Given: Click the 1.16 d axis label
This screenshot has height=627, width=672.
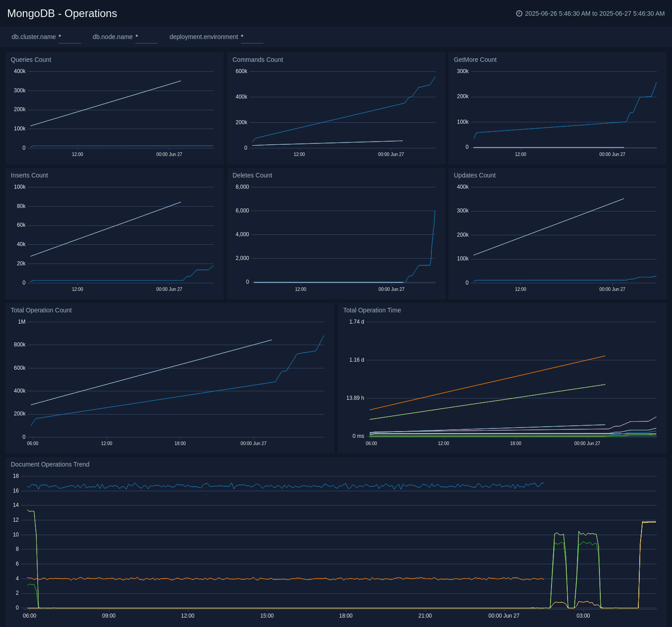Looking at the screenshot, I should coord(357,360).
